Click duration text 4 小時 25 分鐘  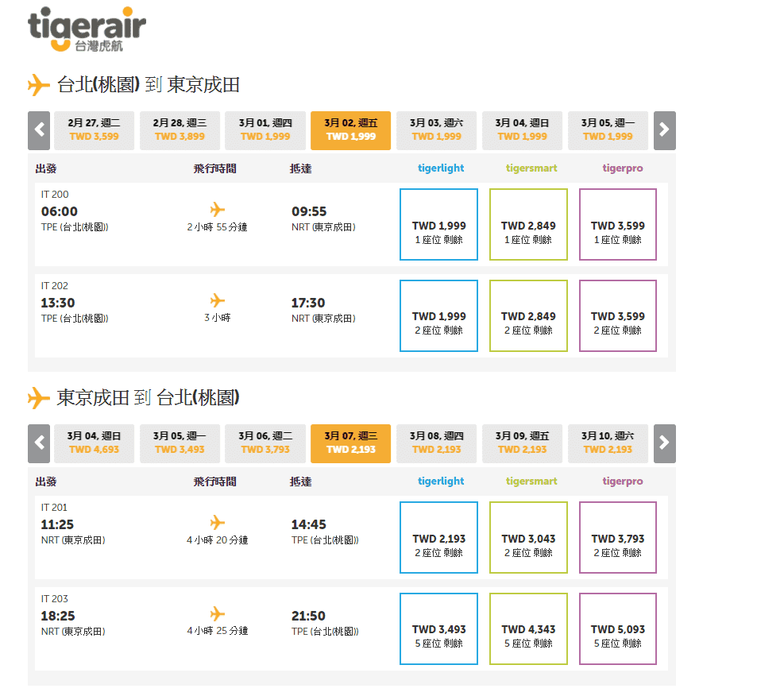217,631
